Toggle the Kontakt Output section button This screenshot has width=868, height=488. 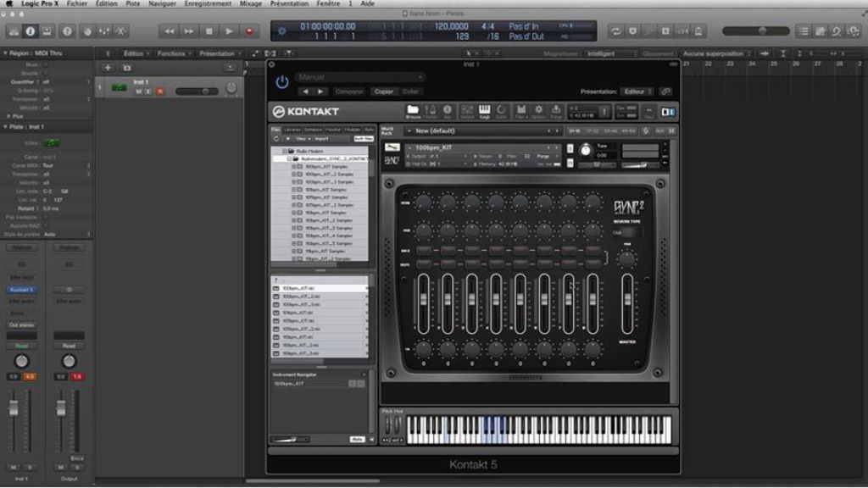pyautogui.click(x=467, y=111)
